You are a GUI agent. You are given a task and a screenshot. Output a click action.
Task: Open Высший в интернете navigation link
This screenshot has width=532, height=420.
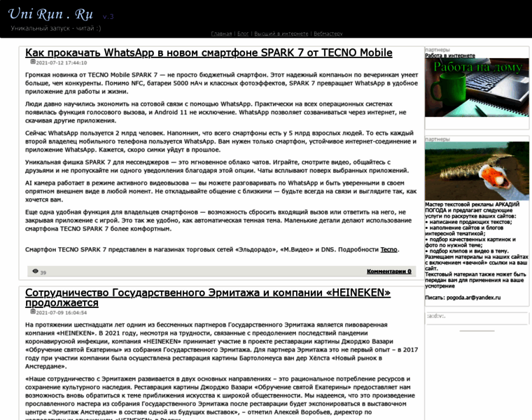(281, 34)
